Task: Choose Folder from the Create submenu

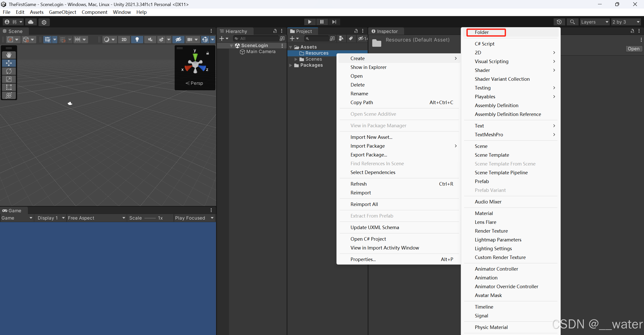Action: click(x=481, y=32)
